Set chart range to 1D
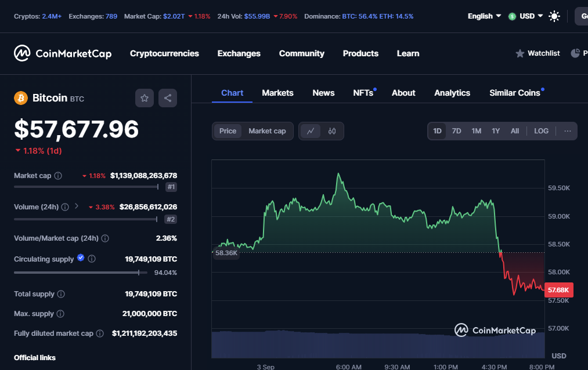 click(437, 131)
